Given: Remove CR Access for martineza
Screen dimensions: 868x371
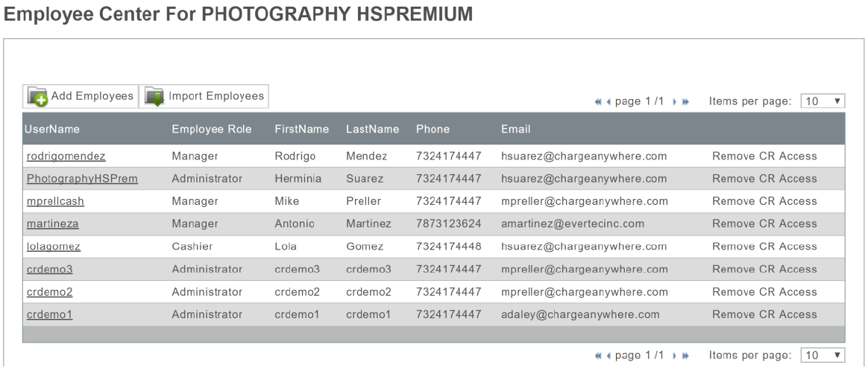Looking at the screenshot, I should tap(764, 224).
